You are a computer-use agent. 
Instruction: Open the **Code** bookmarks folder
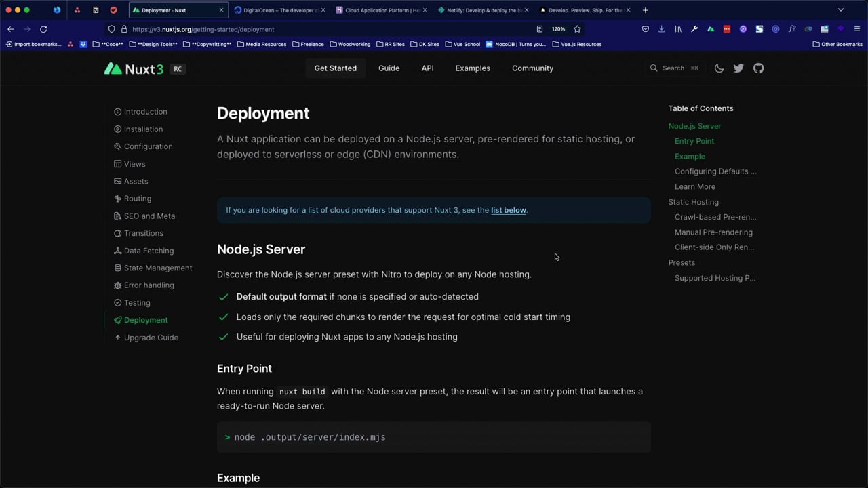108,44
